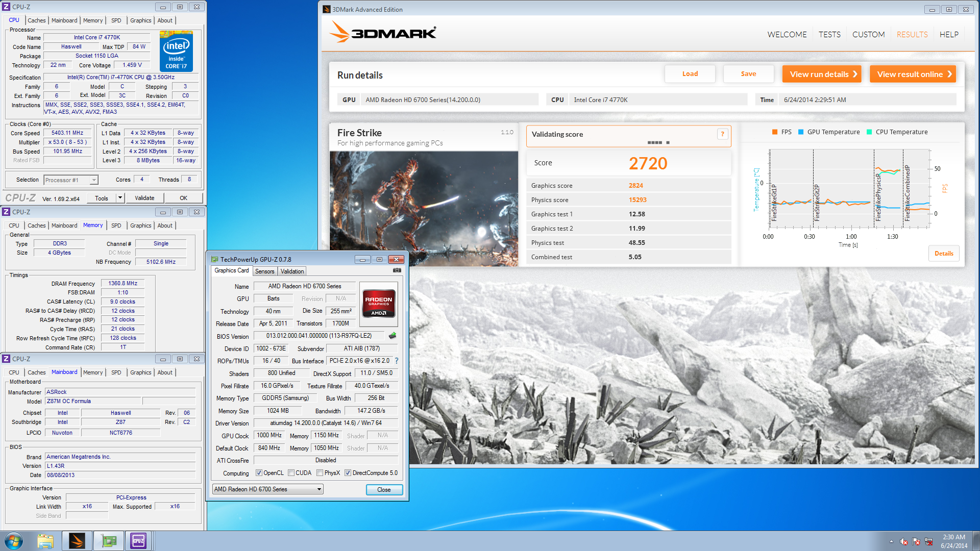
Task: Click the Validate button in CPU-Z
Action: click(x=144, y=198)
